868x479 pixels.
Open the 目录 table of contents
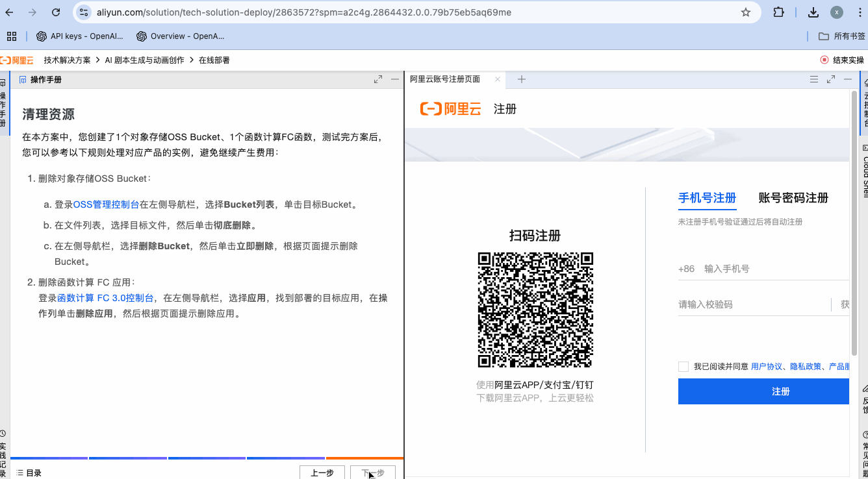pyautogui.click(x=29, y=473)
